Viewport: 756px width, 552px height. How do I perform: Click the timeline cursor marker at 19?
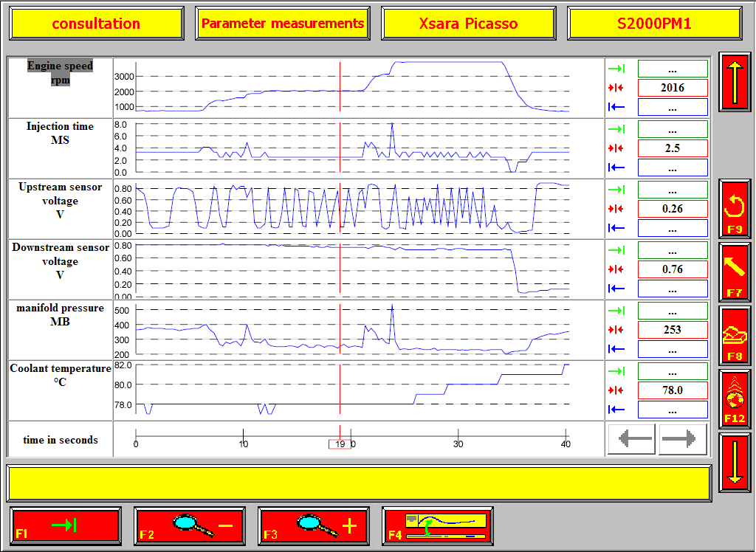(x=340, y=444)
